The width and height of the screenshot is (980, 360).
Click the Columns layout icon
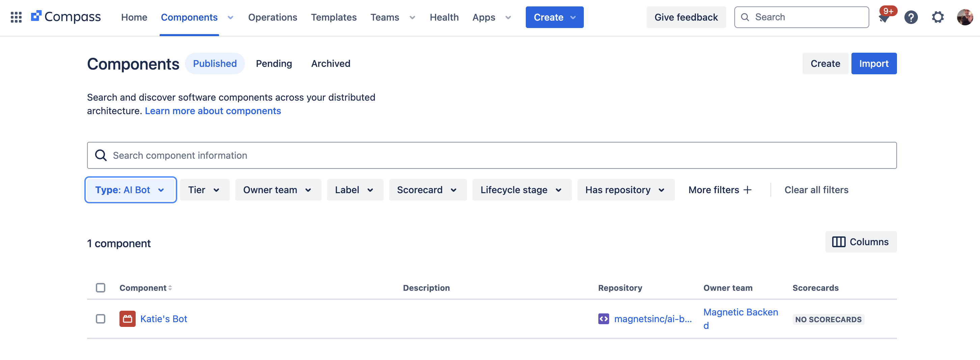(839, 242)
